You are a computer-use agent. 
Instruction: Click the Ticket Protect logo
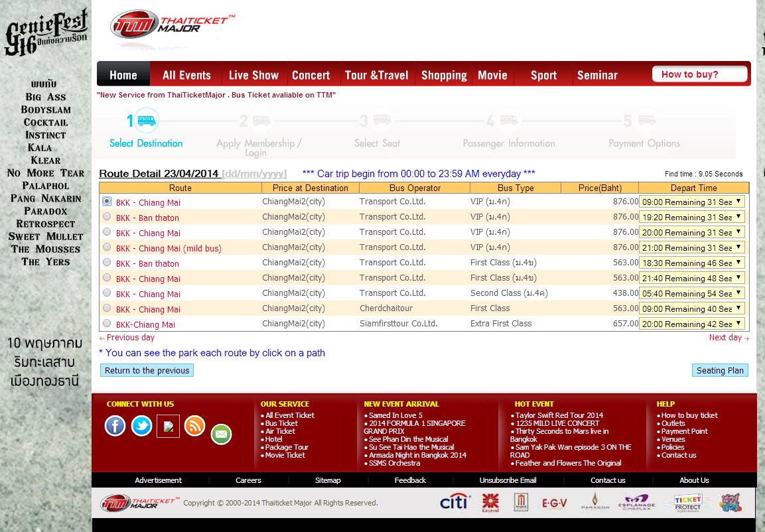click(687, 503)
